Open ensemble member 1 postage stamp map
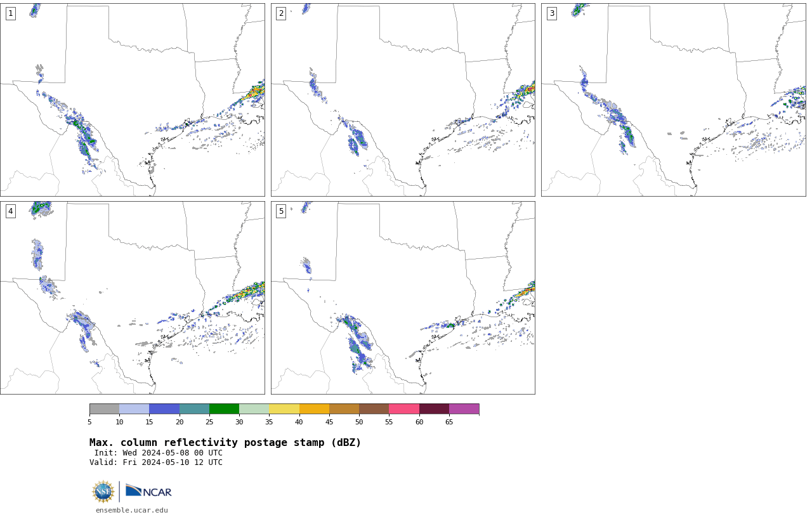The height and width of the screenshot is (517, 812). (133, 100)
